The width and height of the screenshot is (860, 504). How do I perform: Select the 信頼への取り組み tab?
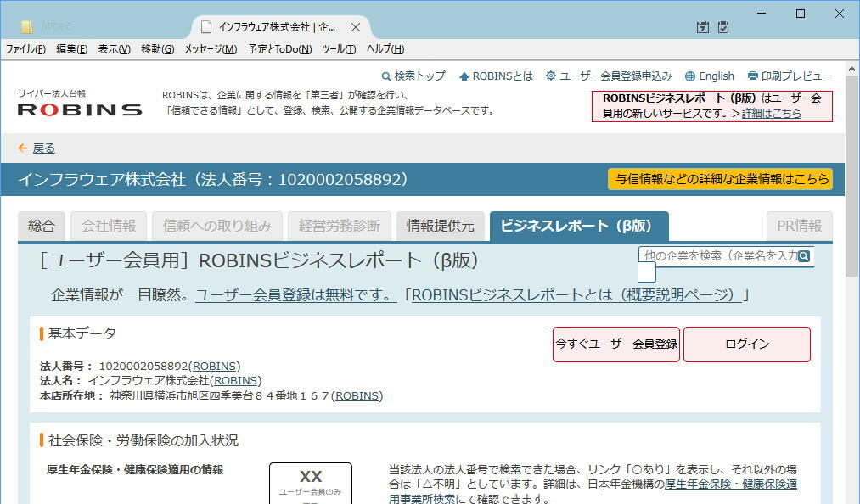[217, 226]
